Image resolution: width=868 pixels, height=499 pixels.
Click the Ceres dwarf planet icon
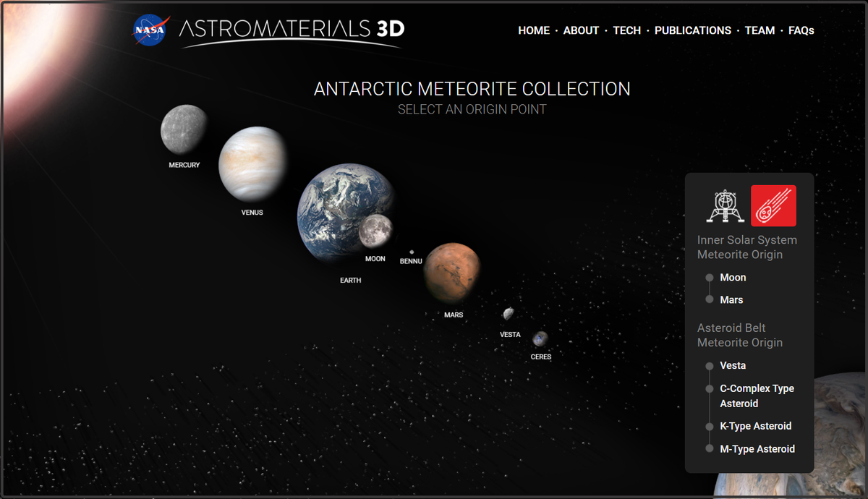pyautogui.click(x=540, y=338)
